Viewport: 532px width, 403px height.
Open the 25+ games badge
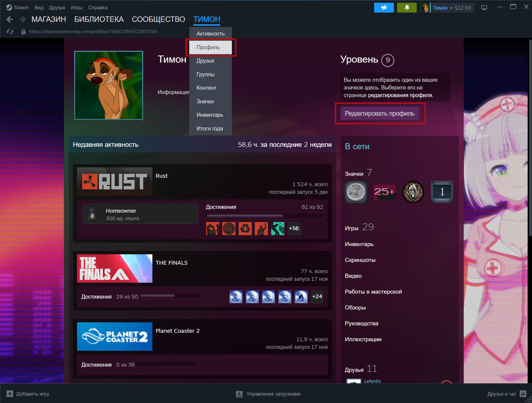[384, 192]
